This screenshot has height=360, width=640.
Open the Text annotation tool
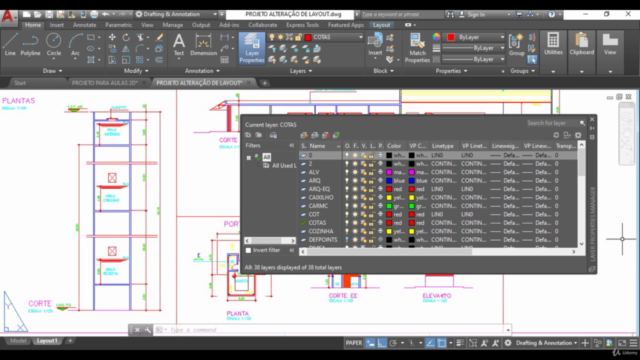[179, 45]
